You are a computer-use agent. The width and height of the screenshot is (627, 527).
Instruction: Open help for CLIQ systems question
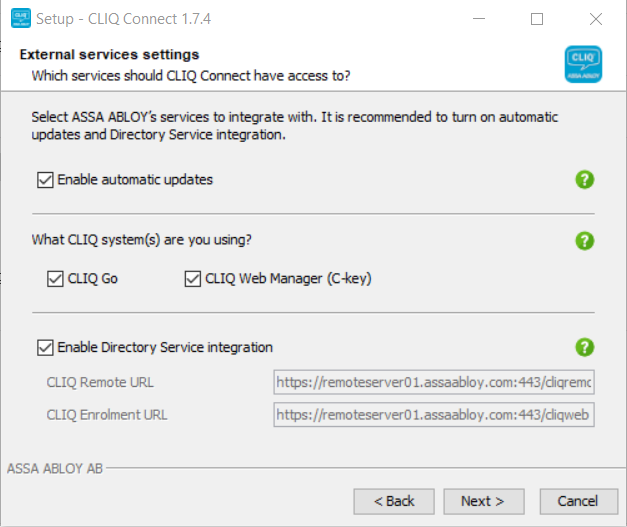585,241
